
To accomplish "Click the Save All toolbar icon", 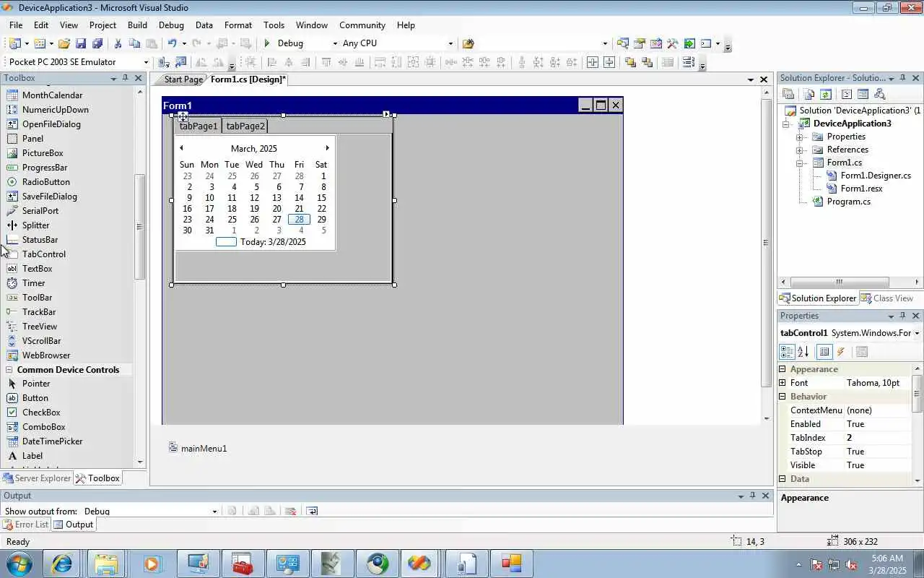I will tap(97, 43).
